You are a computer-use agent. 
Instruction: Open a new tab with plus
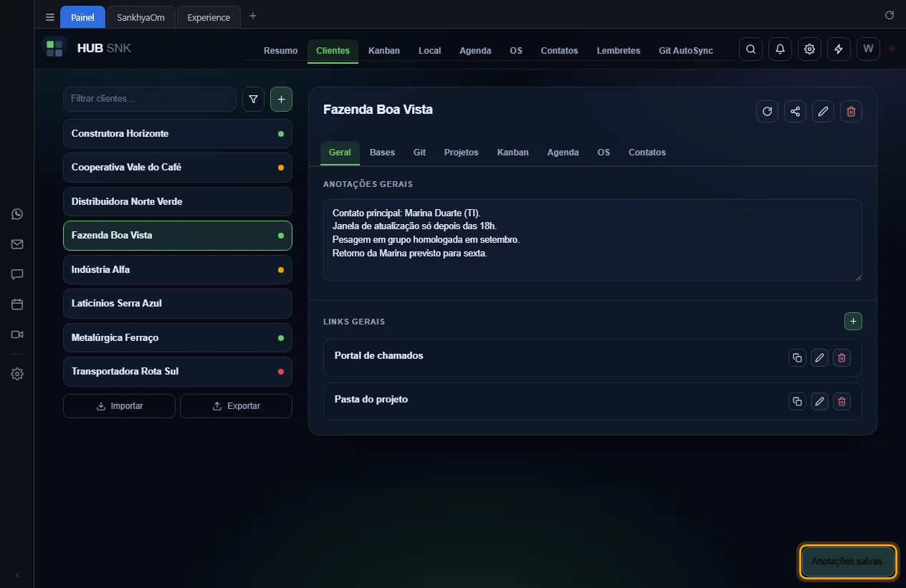tap(253, 16)
